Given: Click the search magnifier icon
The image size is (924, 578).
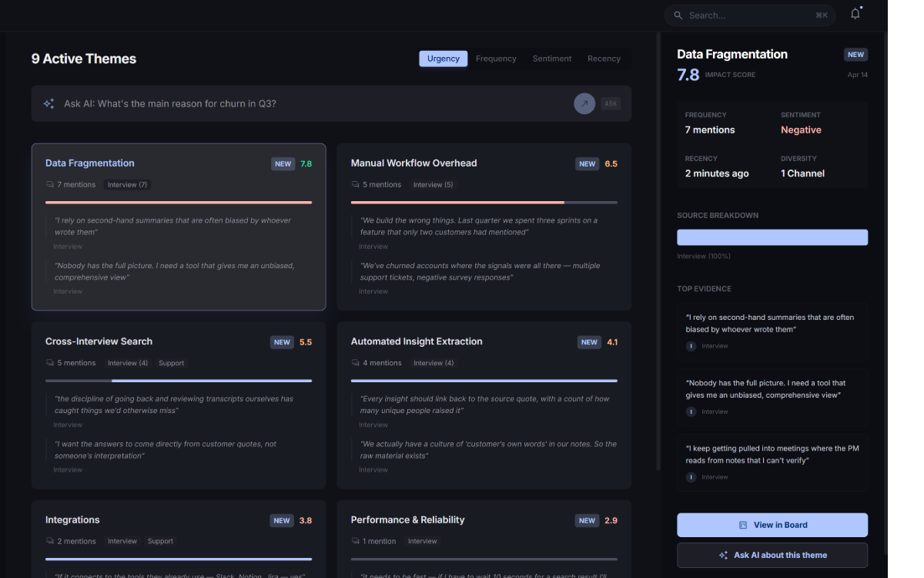Looking at the screenshot, I should coord(678,15).
